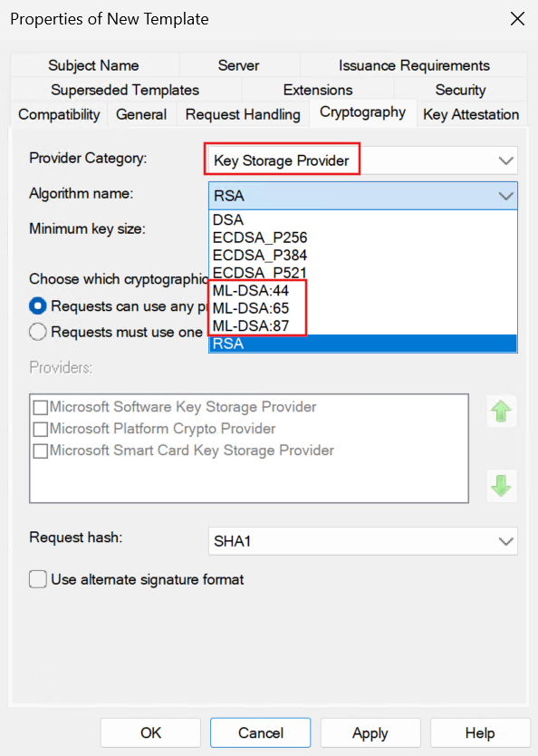
Task: Choose DSA from algorithm list
Action: [x=362, y=220]
